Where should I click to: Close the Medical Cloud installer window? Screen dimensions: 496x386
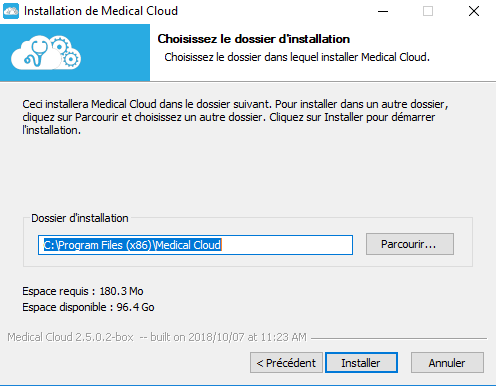(x=474, y=11)
